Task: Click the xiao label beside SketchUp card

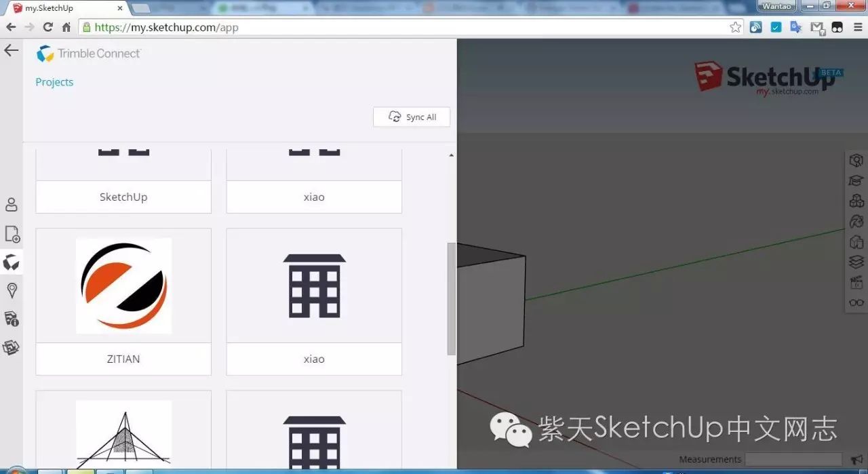Action: point(314,197)
